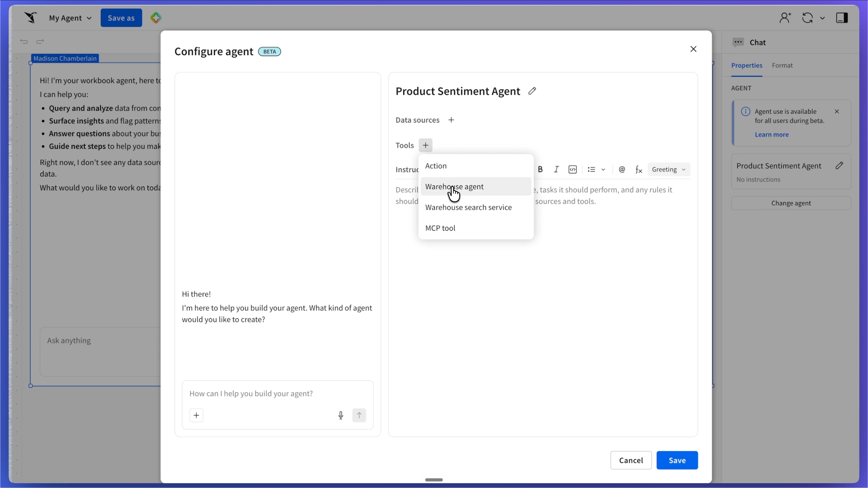Viewport: 868px width, 488px height.
Task: Click the Data sources label
Action: point(417,120)
